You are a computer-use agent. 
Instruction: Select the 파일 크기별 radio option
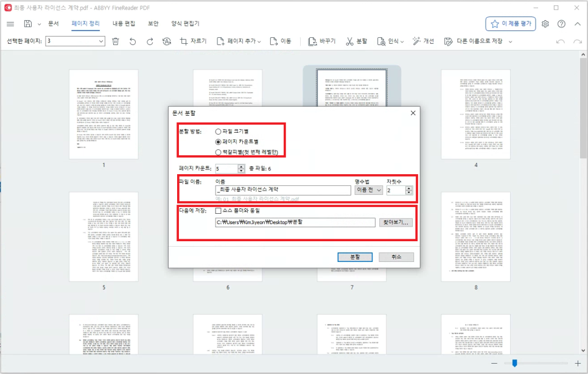pos(232,132)
